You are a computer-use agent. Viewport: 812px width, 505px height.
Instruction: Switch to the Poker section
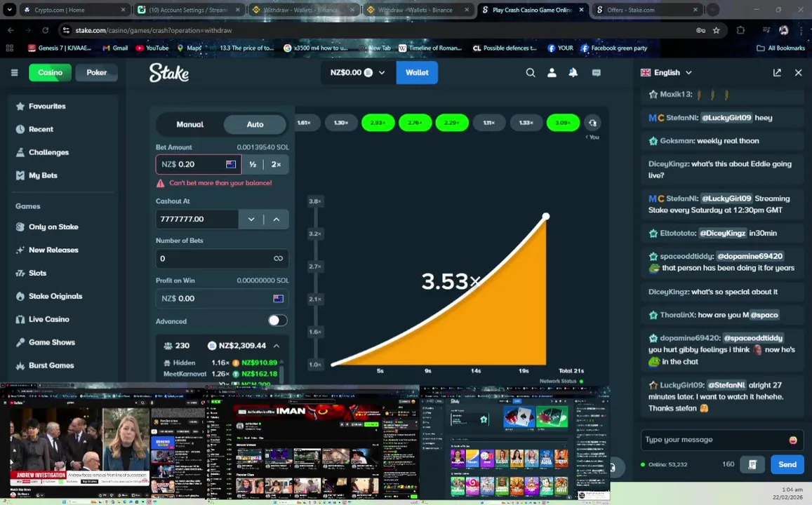pos(96,72)
